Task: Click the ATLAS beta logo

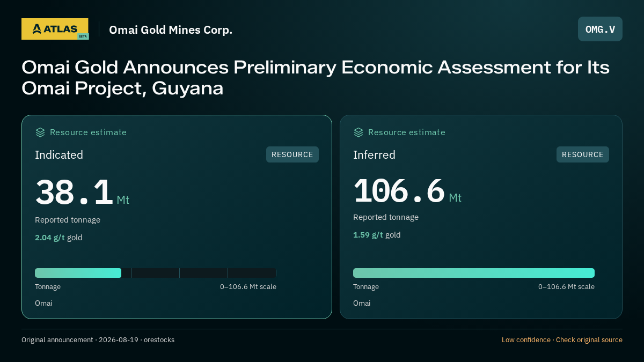Action: coord(55,29)
